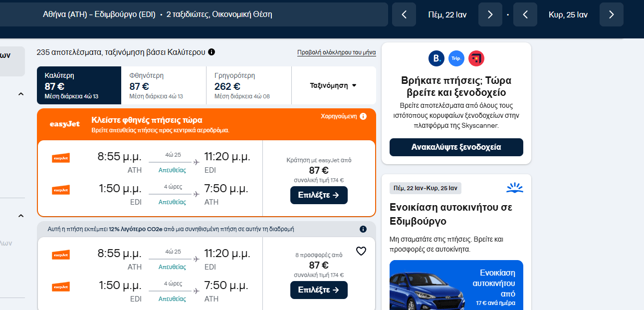Go to next departure date after Πέμ, 22 Ιαν
The width and height of the screenshot is (644, 310).
pos(490,14)
